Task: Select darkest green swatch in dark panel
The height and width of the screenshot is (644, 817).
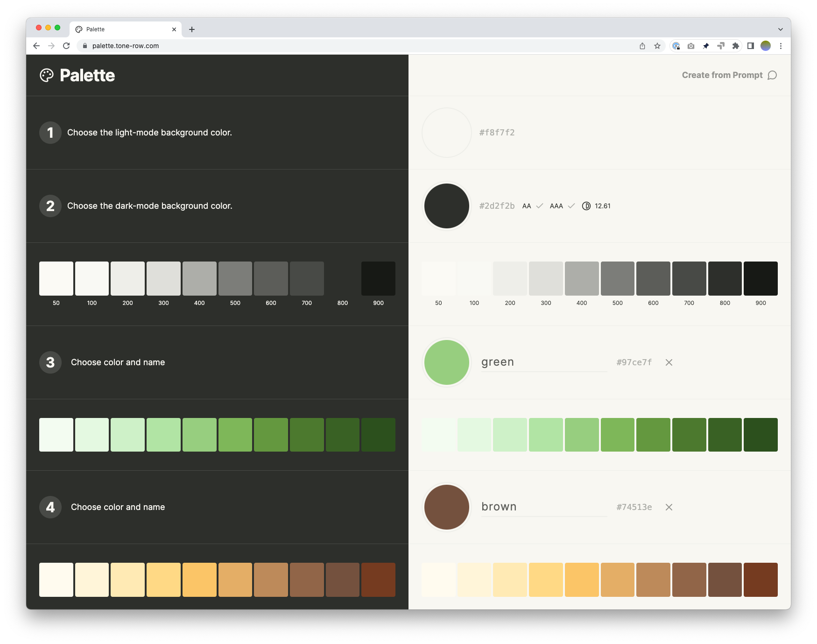Action: click(x=378, y=435)
